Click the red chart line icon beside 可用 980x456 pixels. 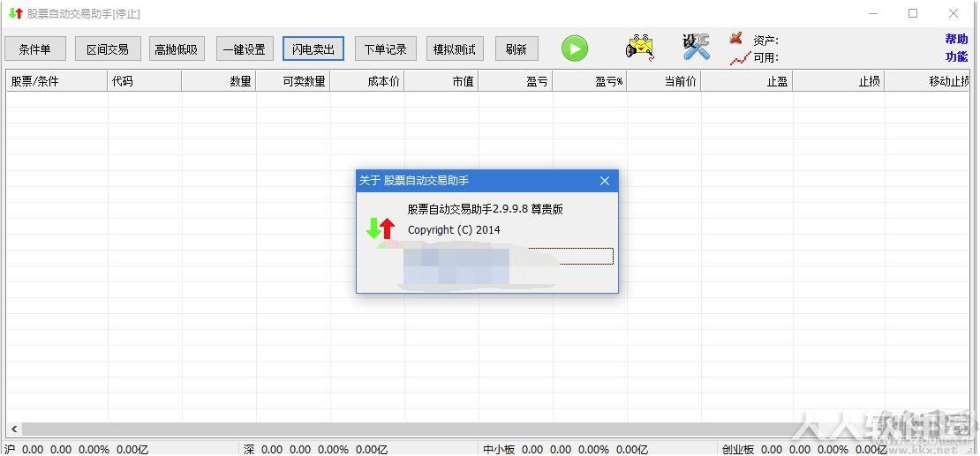[740, 59]
